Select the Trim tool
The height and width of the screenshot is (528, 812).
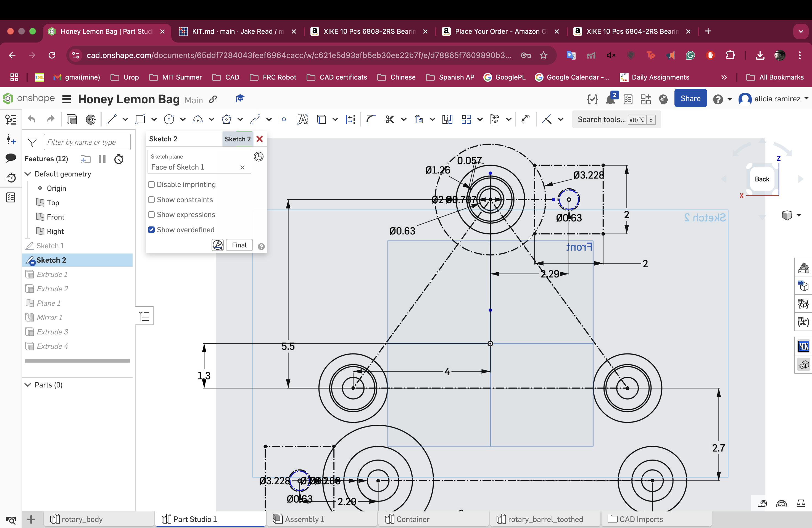click(390, 119)
